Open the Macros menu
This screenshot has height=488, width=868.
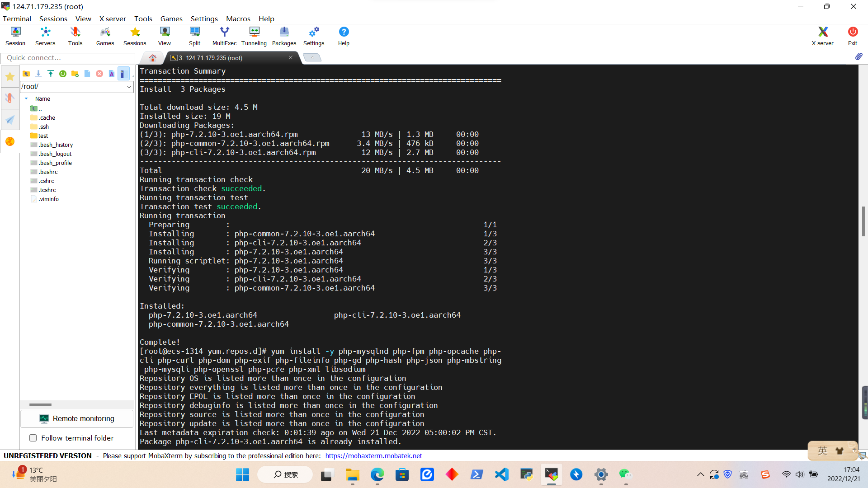pyautogui.click(x=238, y=19)
